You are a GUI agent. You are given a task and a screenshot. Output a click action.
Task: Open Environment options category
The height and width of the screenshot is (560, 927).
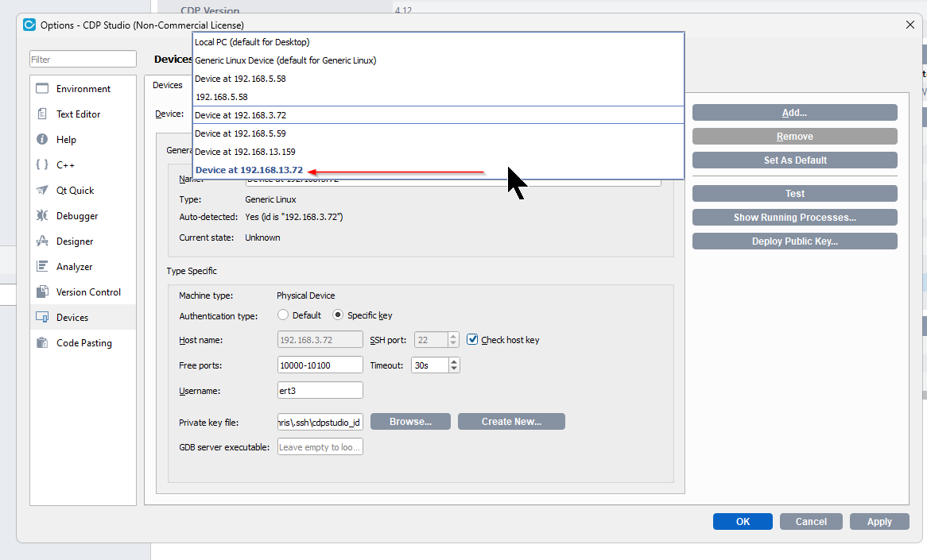83,89
